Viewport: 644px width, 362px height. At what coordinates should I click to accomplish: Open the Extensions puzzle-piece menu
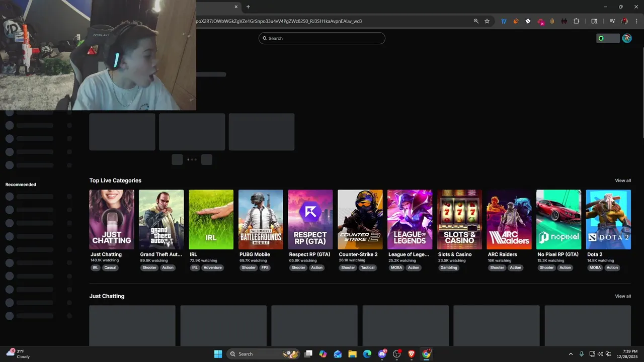coord(577,21)
